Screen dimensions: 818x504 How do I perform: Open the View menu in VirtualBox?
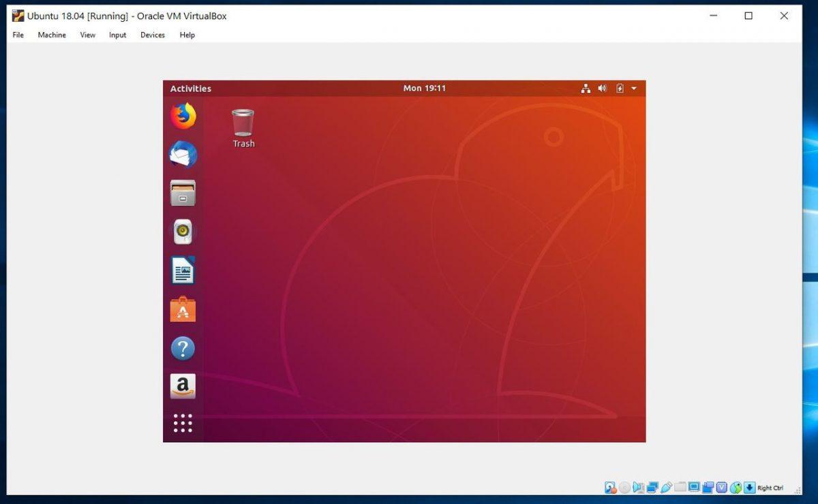click(x=88, y=35)
